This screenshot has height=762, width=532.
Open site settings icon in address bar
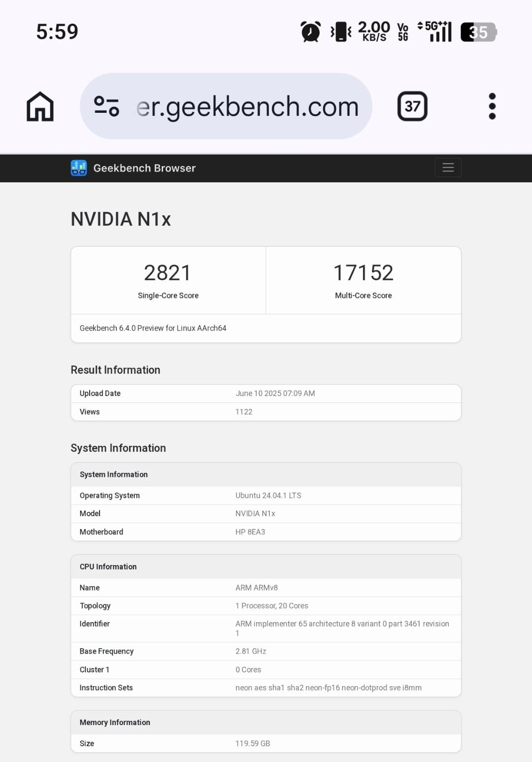point(106,106)
